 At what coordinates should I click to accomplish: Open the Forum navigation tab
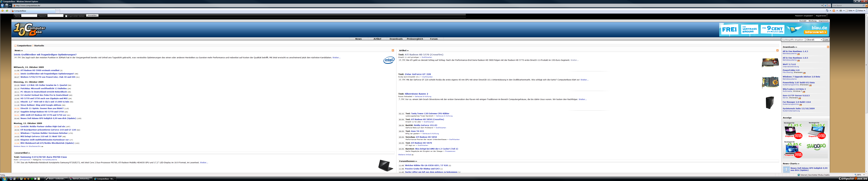coord(434,39)
